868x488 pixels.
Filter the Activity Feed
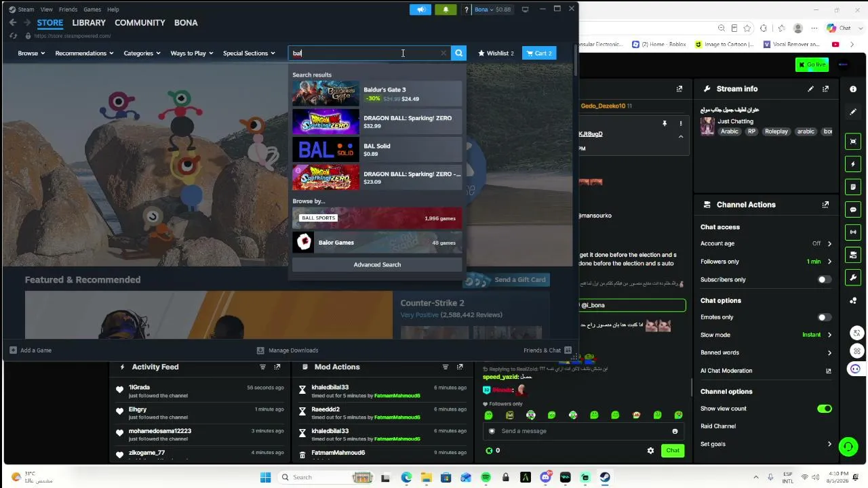click(x=262, y=367)
